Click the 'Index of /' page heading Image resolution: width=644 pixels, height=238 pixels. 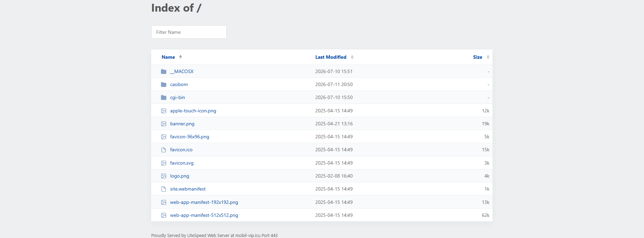coord(176,8)
